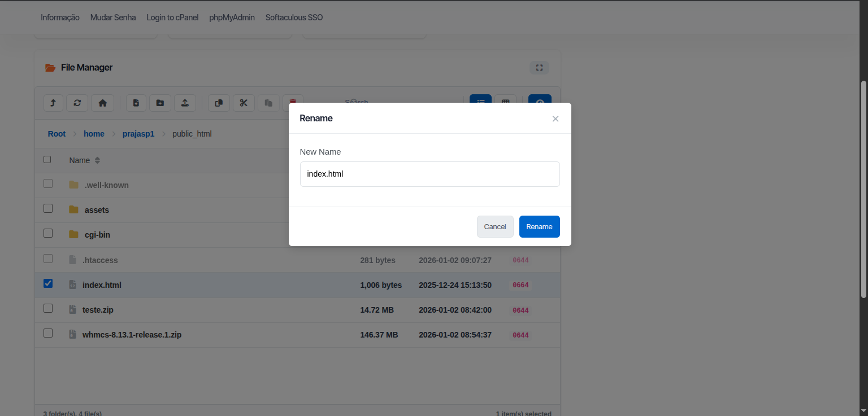Click the New Name text field

pos(429,174)
